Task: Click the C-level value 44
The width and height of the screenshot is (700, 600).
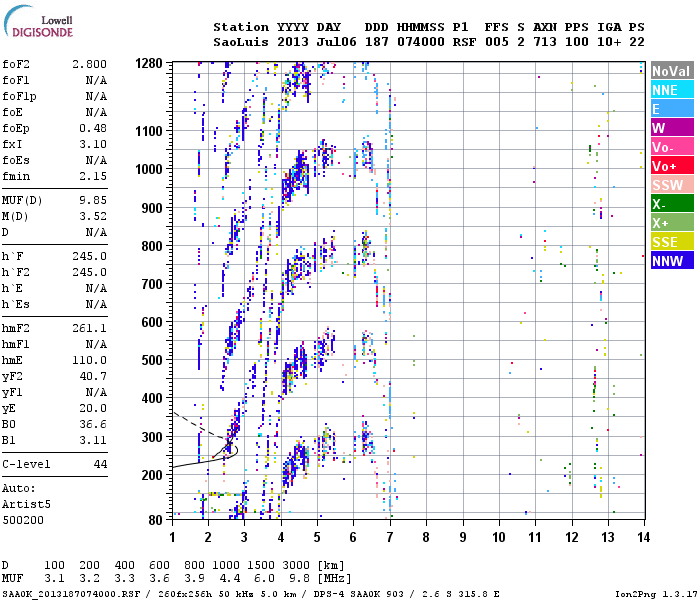Action: [100, 464]
